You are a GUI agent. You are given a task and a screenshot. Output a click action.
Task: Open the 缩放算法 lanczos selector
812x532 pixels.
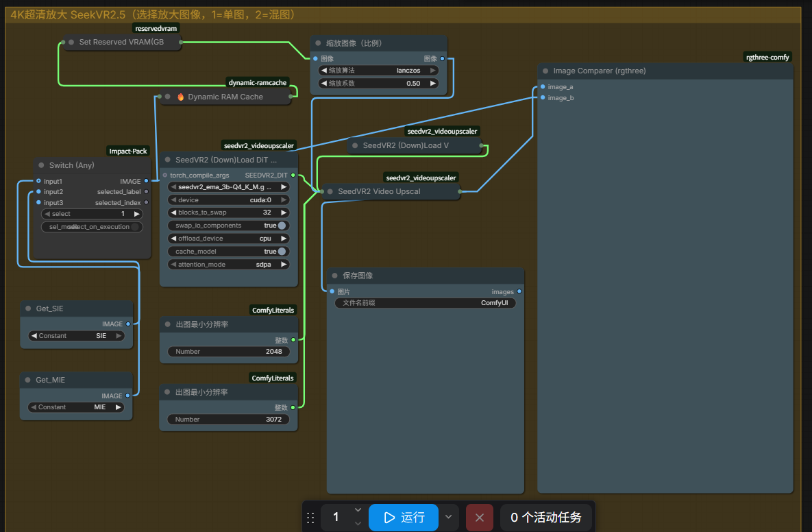coord(378,71)
